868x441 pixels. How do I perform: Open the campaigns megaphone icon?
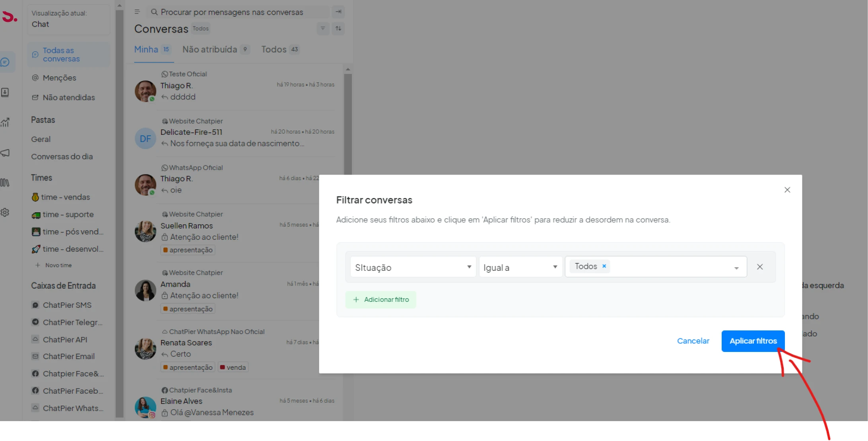click(5, 153)
